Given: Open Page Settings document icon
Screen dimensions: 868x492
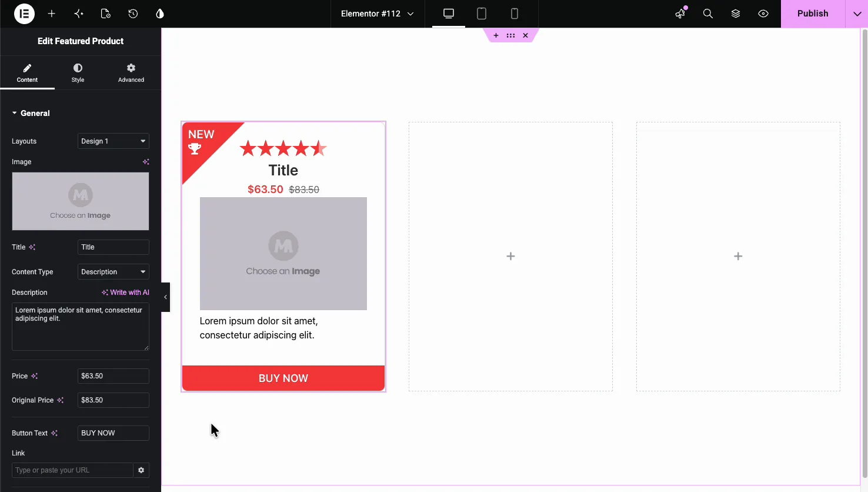Looking at the screenshot, I should tap(106, 14).
